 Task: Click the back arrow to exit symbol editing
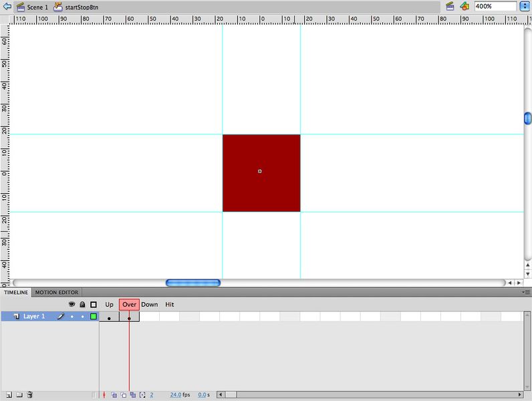tap(7, 7)
